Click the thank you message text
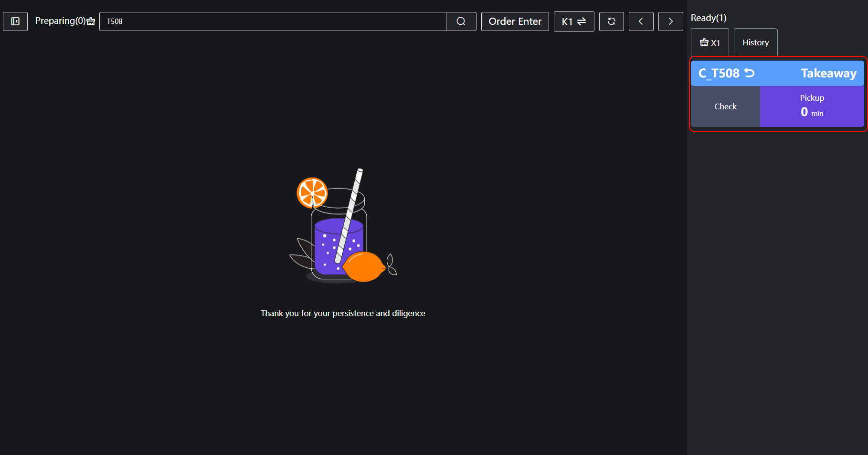This screenshot has height=455, width=868. (343, 313)
